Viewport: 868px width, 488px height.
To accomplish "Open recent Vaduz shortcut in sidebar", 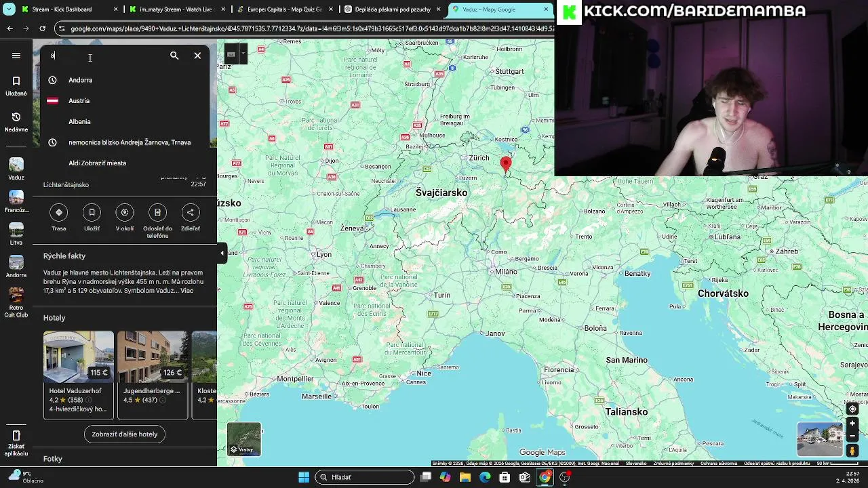I will coord(16,169).
